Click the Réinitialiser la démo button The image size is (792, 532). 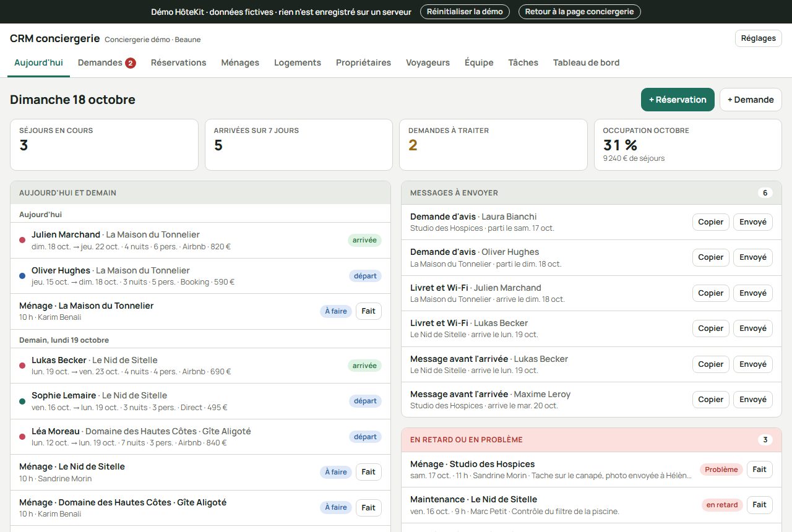465,12
